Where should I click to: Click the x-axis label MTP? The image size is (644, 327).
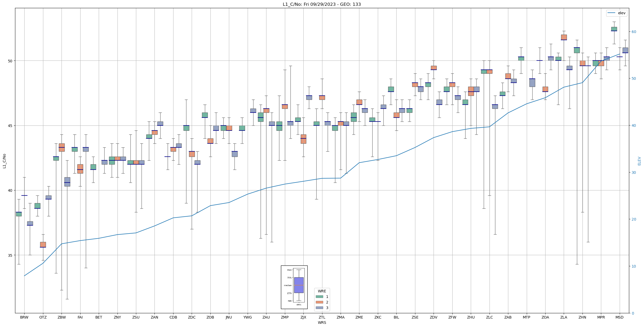tap(527, 317)
